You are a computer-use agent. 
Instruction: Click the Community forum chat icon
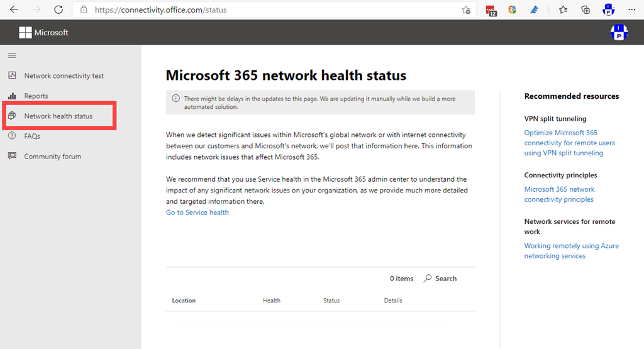[12, 156]
